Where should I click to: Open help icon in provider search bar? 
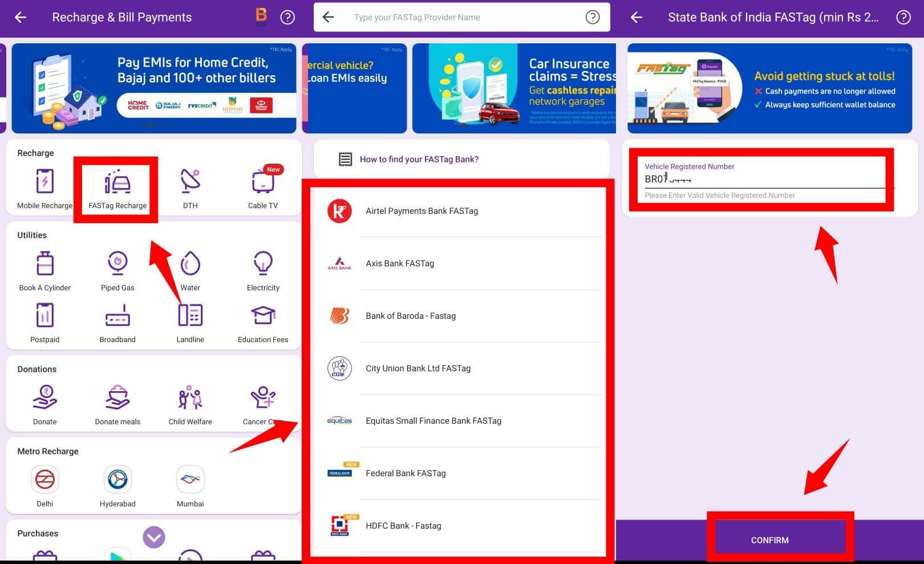tap(593, 17)
